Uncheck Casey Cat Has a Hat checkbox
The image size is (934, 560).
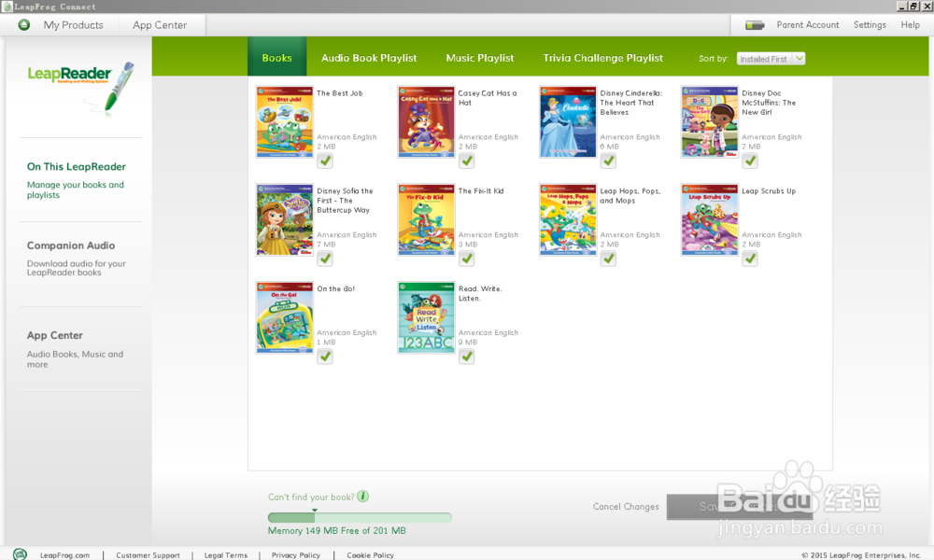[466, 161]
